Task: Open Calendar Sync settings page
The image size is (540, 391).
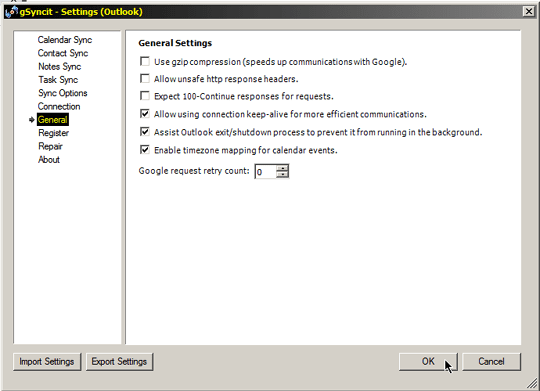Action: pyautogui.click(x=65, y=40)
